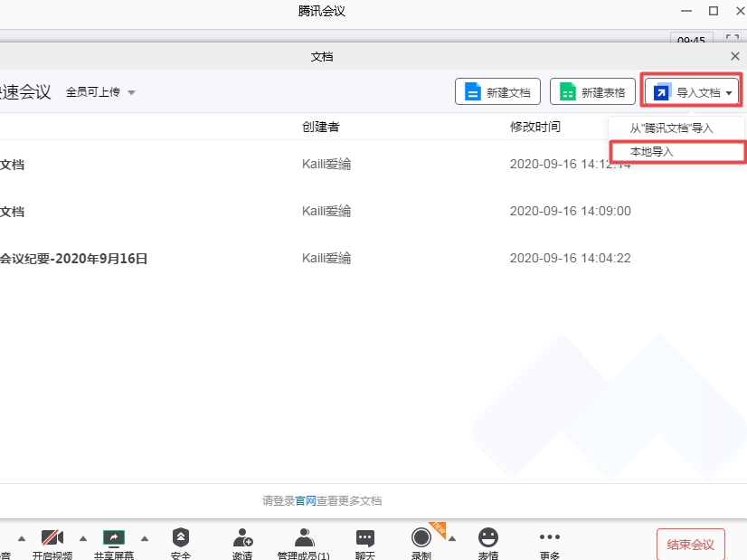Start 共享屏幕 screen sharing
The width and height of the screenshot is (747, 560).
[x=114, y=543]
